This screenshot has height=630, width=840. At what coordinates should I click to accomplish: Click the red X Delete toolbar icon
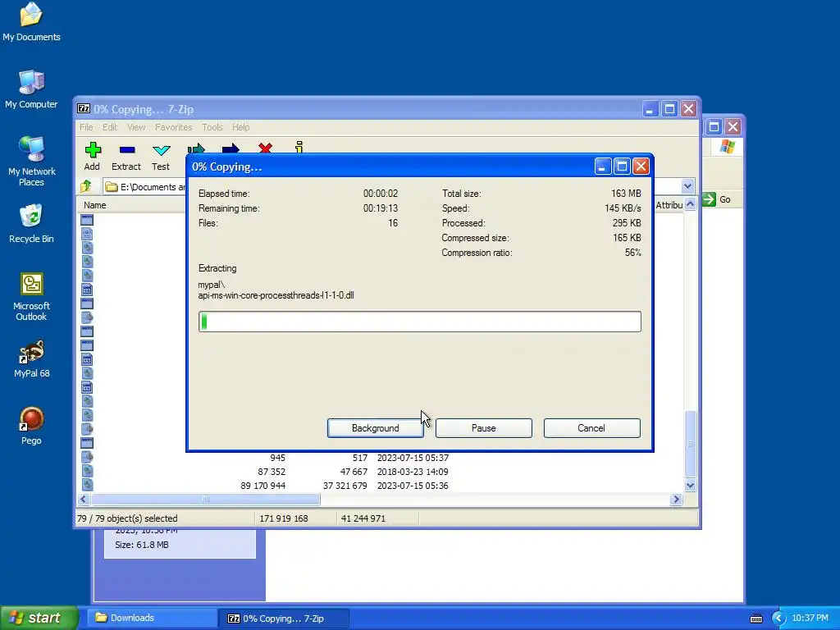(265, 148)
